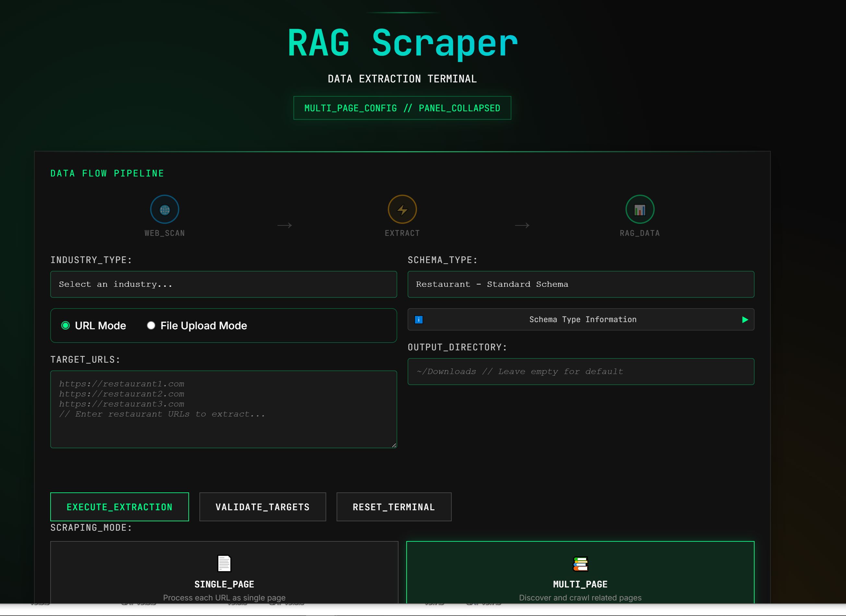Click the arrow between WEB_SCAN and EXTRACT
The image size is (846, 616).
coord(285,225)
